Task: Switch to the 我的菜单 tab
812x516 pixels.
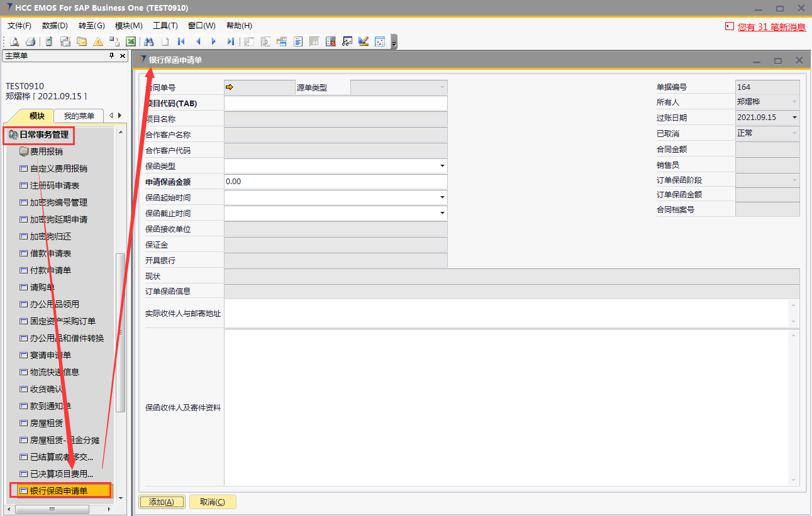Action: pos(79,116)
